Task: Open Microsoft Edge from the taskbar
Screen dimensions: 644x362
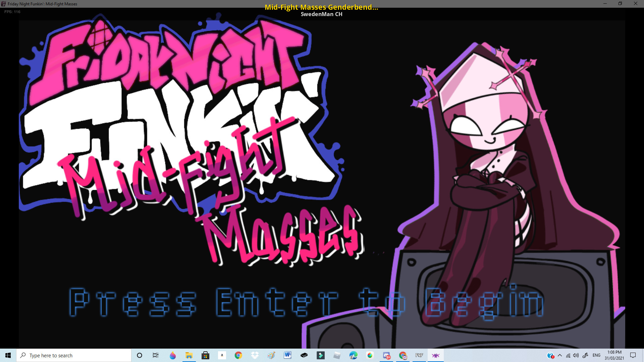Action: [353, 355]
